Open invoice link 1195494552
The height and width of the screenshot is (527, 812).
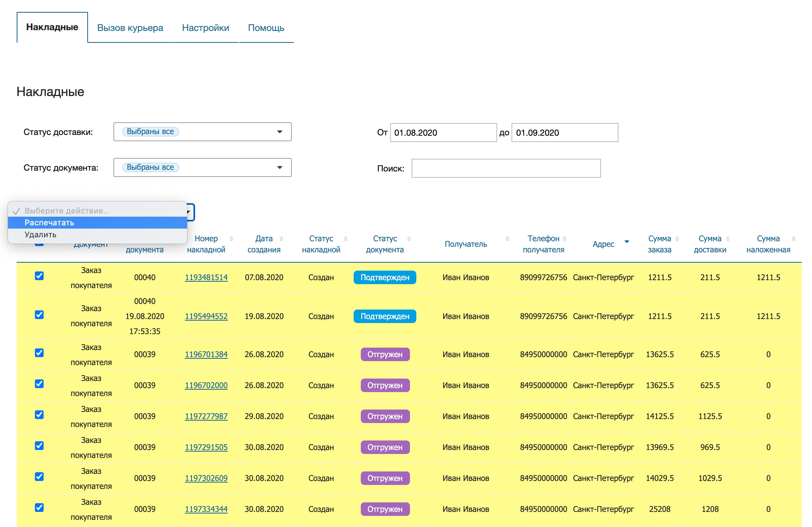pyautogui.click(x=206, y=316)
